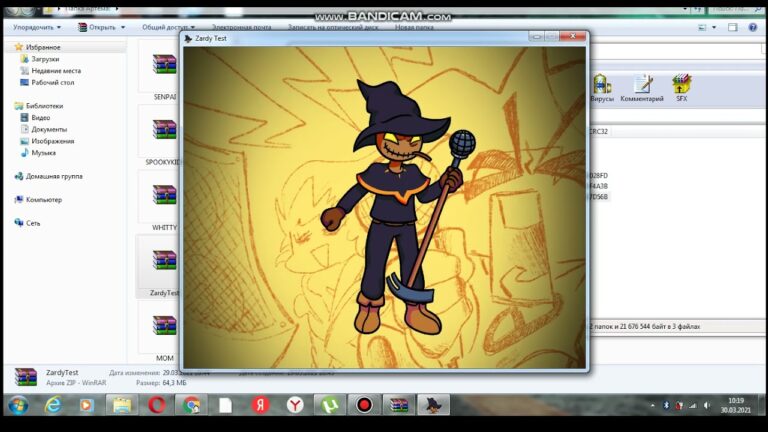This screenshot has height=432, width=768.
Task: Select Избранное in navigation pane
Action: point(43,47)
